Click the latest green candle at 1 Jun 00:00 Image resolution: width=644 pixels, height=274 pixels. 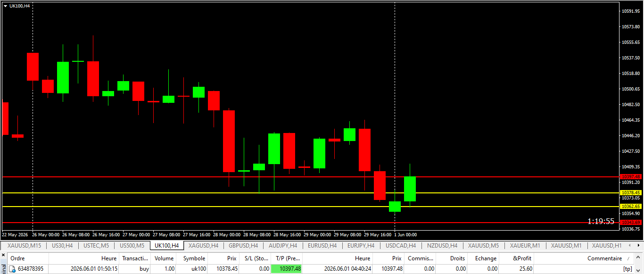click(x=410, y=189)
